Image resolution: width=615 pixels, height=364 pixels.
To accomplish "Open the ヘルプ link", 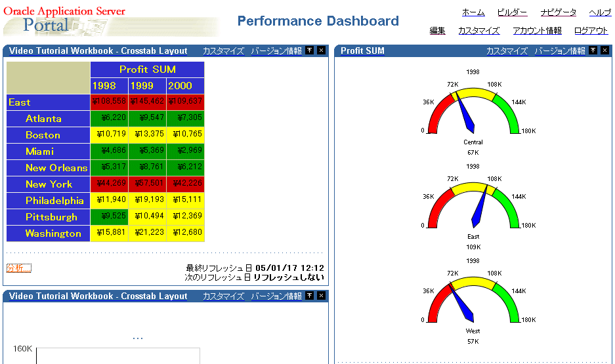I will tap(600, 12).
